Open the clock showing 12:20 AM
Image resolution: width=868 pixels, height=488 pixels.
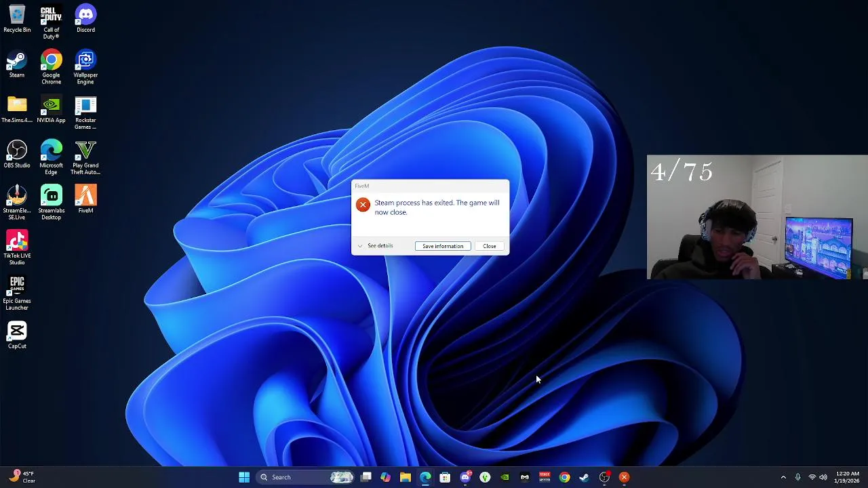pos(848,477)
